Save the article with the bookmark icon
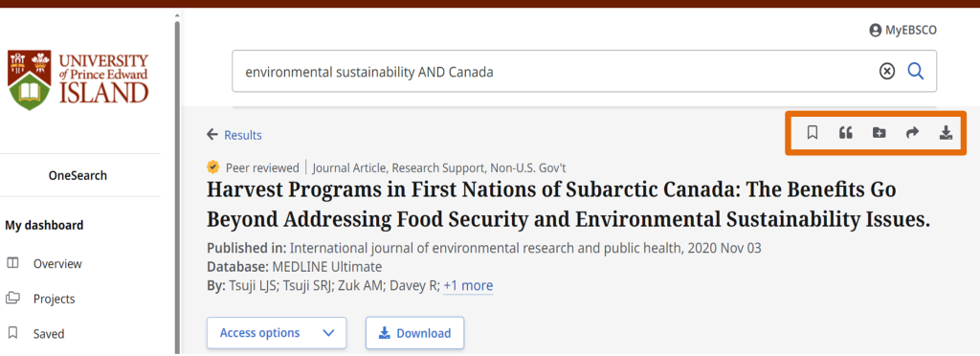 812,132
